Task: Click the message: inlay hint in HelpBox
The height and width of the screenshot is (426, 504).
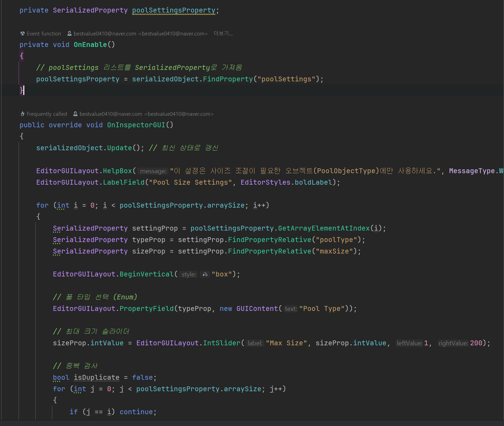Action: click(x=153, y=171)
